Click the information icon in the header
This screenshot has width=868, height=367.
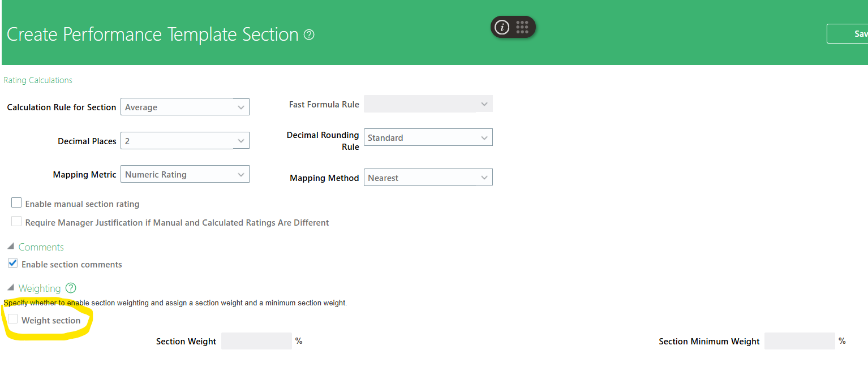tap(502, 27)
